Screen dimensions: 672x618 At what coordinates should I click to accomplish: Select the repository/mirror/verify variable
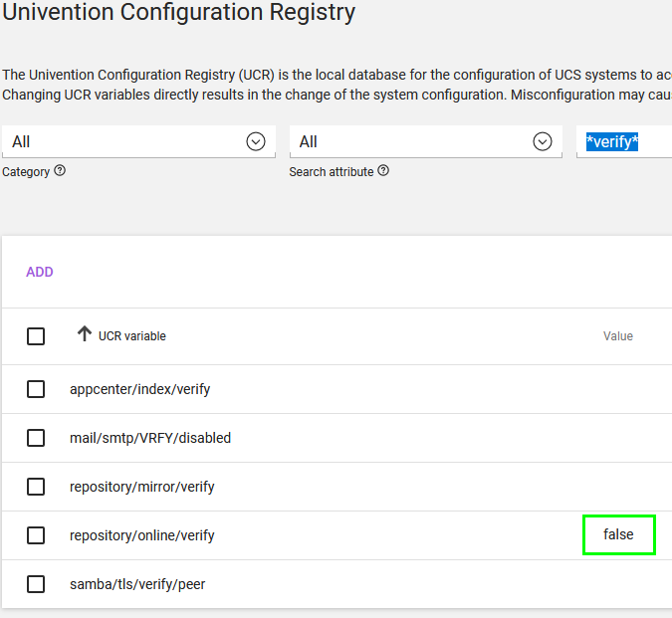point(141,487)
